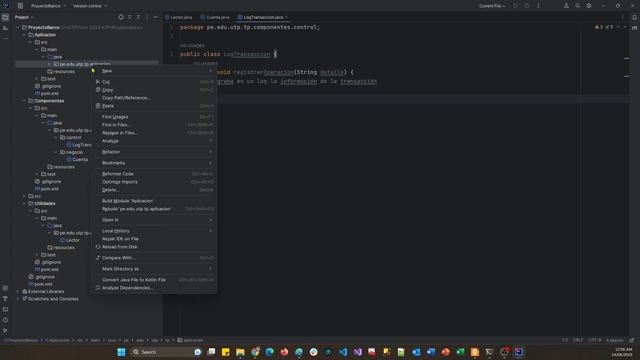The width and height of the screenshot is (640, 360).
Task: Select Cuenta class in project tree
Action: (x=78, y=160)
